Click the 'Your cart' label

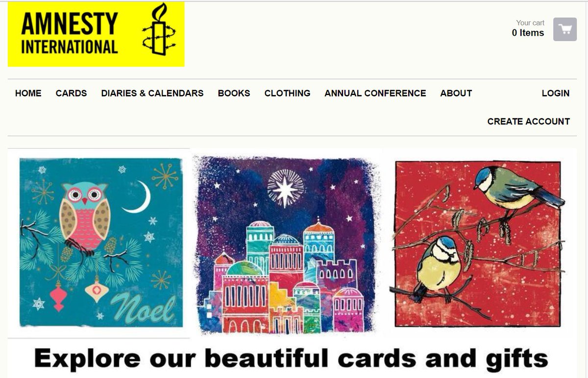pos(530,23)
